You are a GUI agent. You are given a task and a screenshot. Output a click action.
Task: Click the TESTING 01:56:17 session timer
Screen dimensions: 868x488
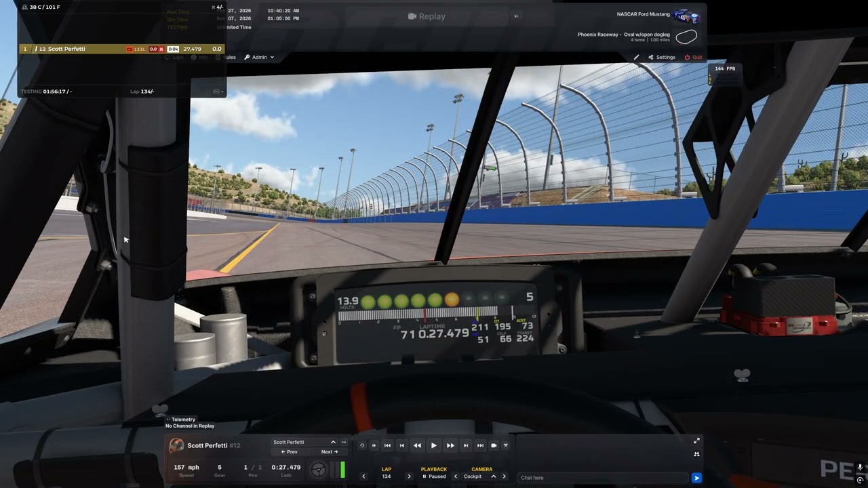pyautogui.click(x=46, y=91)
